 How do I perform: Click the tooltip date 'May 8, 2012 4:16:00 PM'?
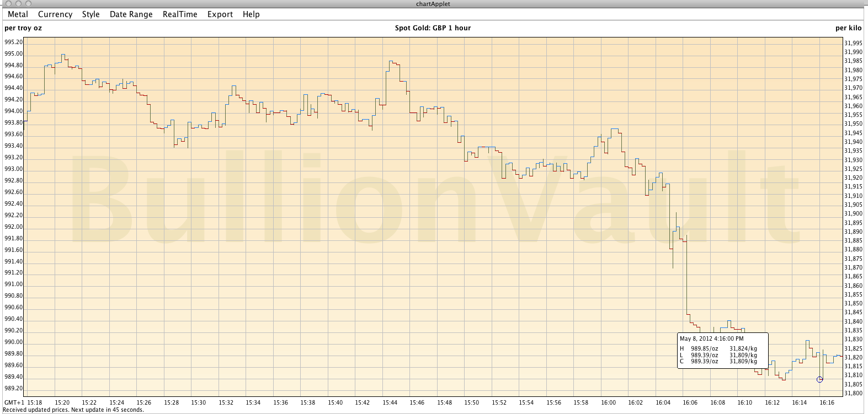(x=712, y=339)
